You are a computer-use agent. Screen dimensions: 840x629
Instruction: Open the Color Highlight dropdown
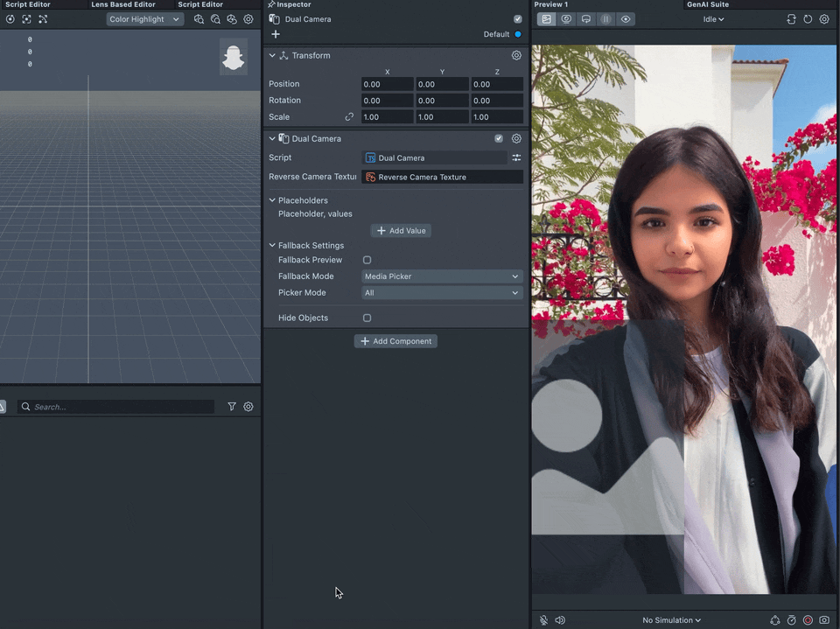(x=144, y=19)
